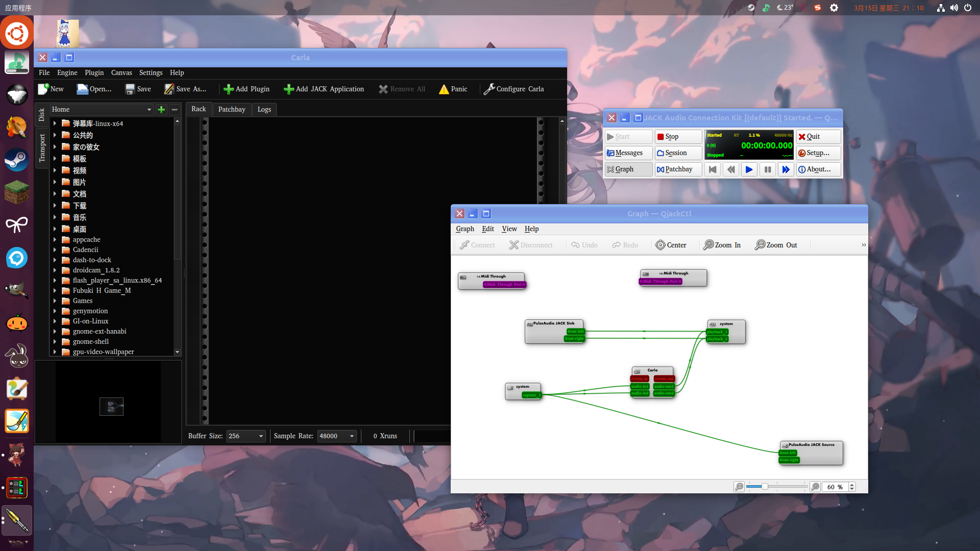980x551 pixels.
Task: Expand the Cadencii folder
Action: pos(55,250)
